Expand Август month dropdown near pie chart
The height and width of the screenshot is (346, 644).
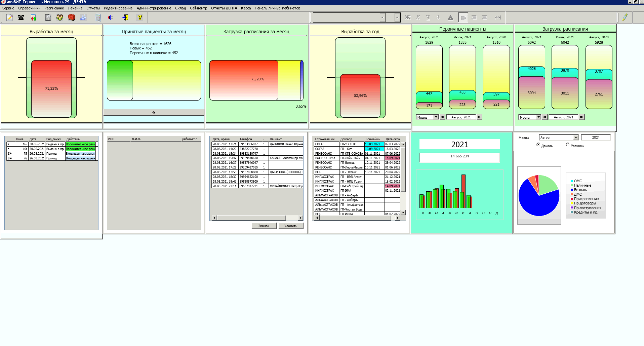coord(575,138)
